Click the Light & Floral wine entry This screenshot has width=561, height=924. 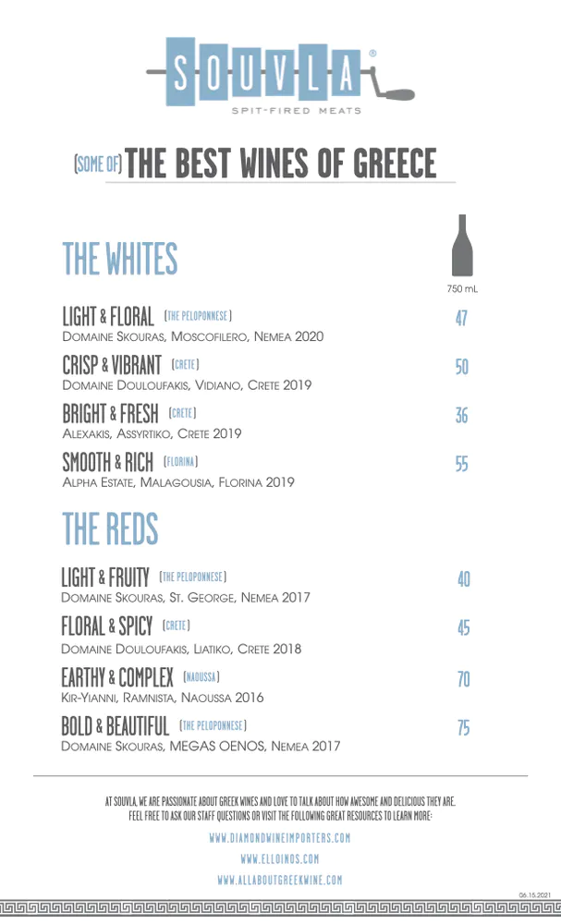pyautogui.click(x=193, y=324)
